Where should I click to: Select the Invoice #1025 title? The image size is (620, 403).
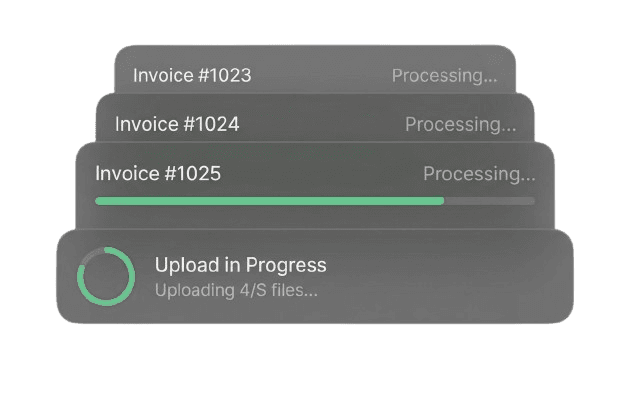(x=158, y=173)
